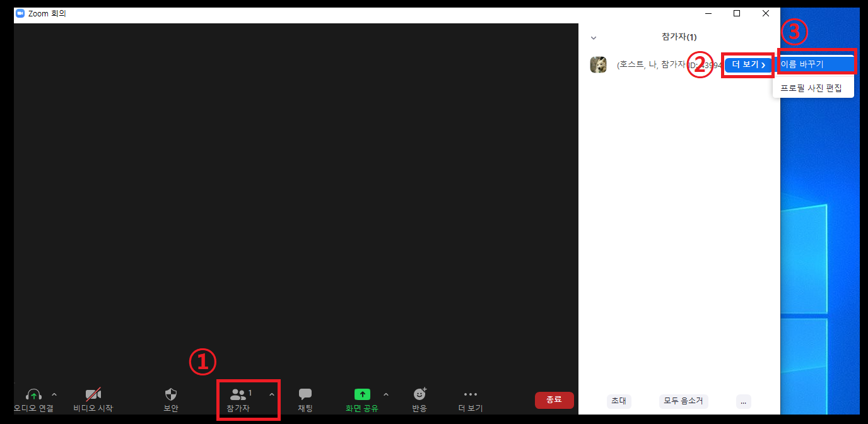The height and width of the screenshot is (424, 868).
Task: Click the red 종료 end meeting button
Action: (x=554, y=399)
